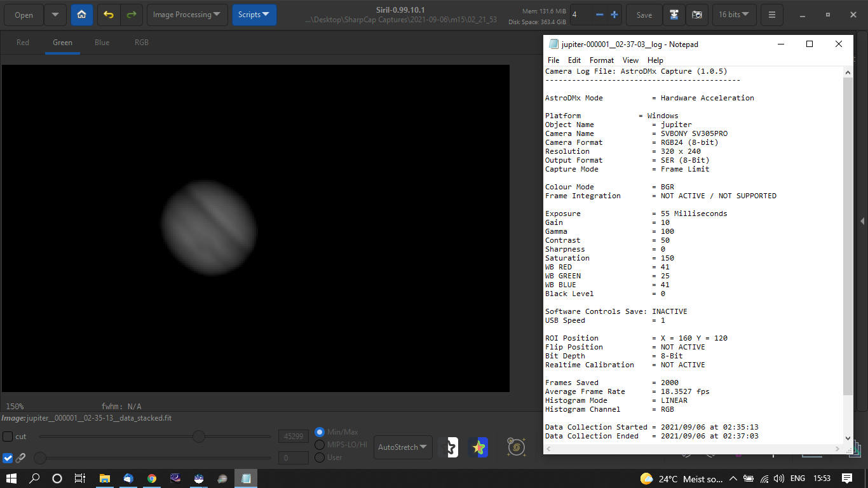
Task: Uncheck the chain link channels checkbox
Action: (8, 457)
